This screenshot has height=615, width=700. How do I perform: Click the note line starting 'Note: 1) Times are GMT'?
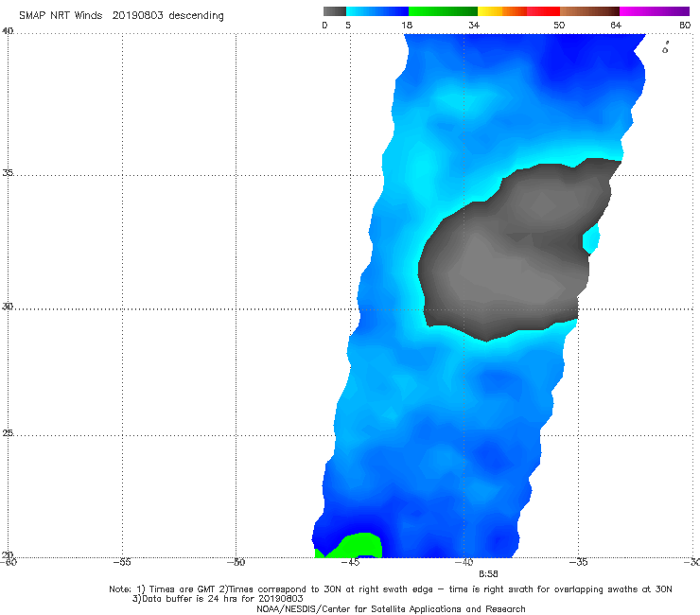click(x=391, y=589)
